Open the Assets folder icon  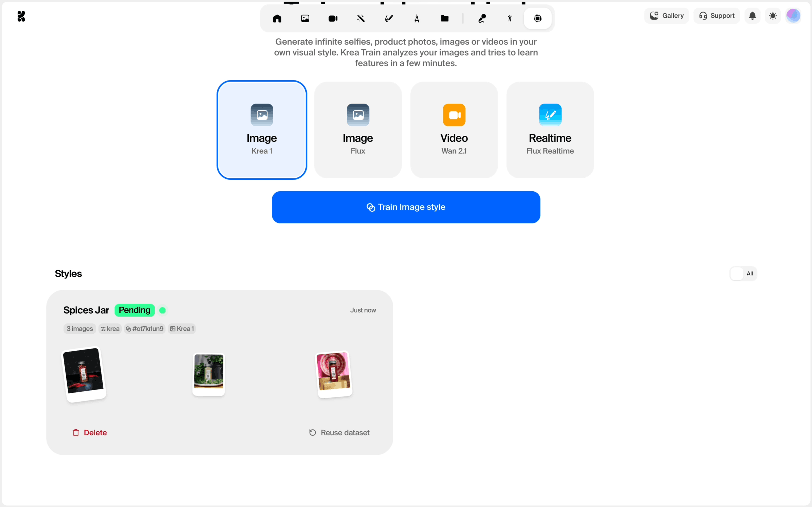(445, 19)
